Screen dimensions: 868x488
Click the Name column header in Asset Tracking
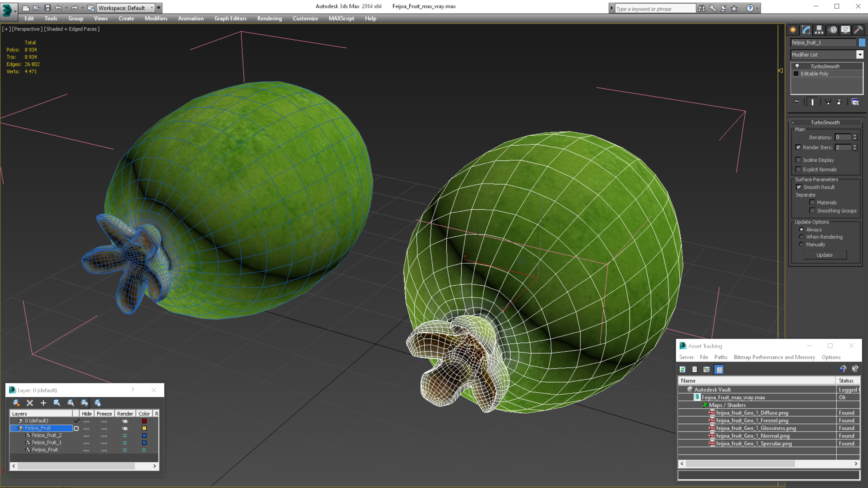756,380
